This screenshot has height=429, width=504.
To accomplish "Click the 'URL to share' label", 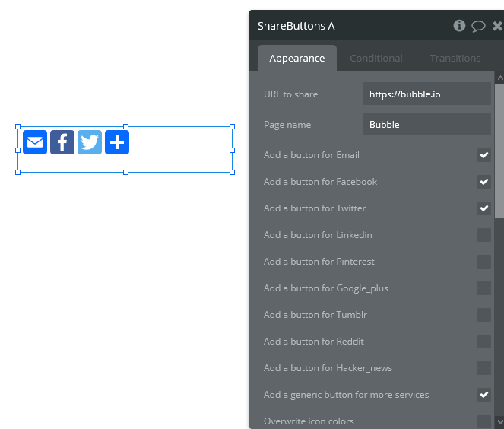I will 291,94.
